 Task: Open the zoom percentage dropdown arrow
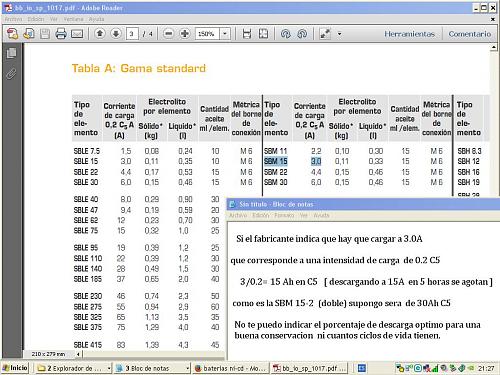[x=225, y=34]
